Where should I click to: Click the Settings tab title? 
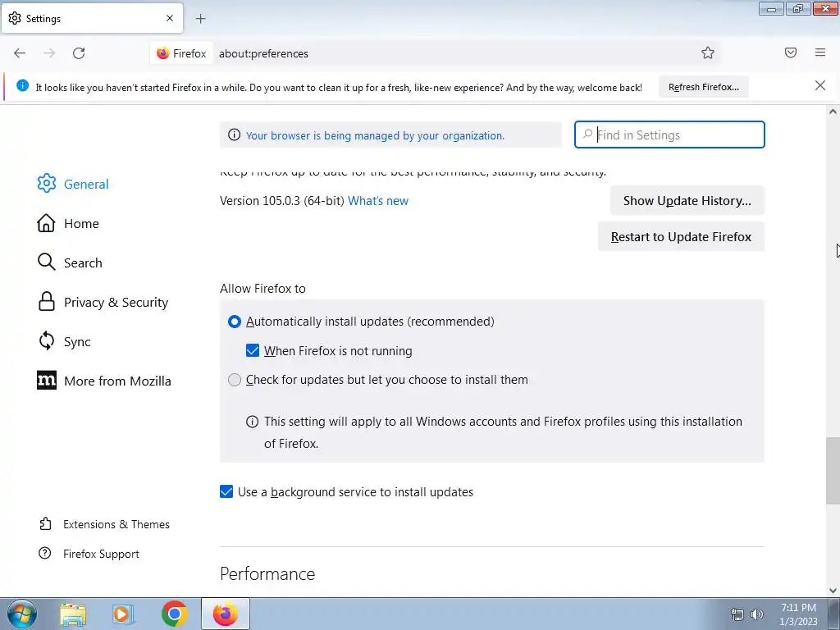(43, 19)
